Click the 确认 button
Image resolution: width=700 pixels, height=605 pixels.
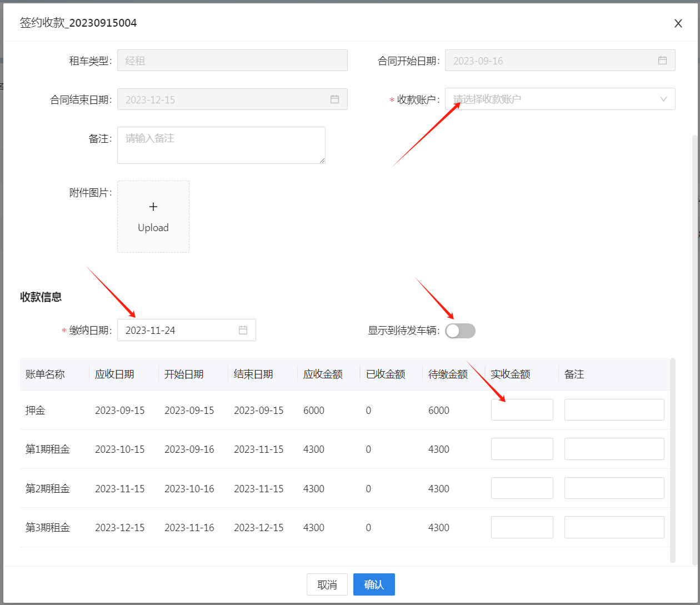click(x=374, y=584)
